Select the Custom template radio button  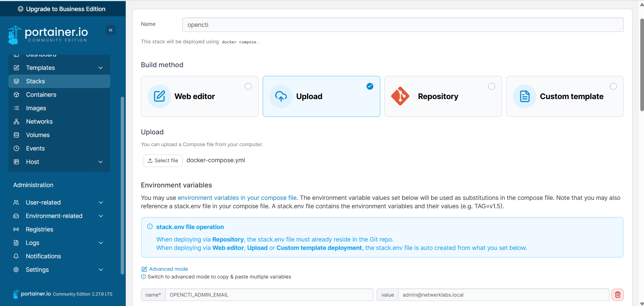point(613,86)
